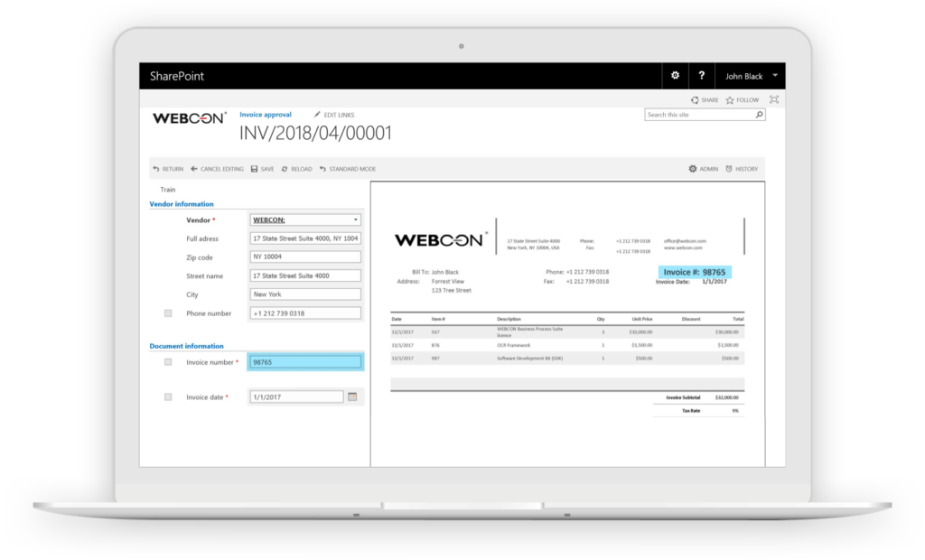Tick the Invoice number checkbox
Screen dimensions: 925x560
coord(168,362)
